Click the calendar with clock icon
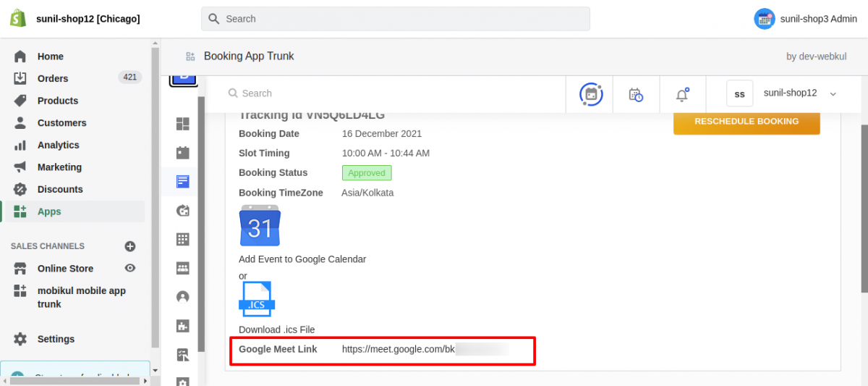 point(636,94)
